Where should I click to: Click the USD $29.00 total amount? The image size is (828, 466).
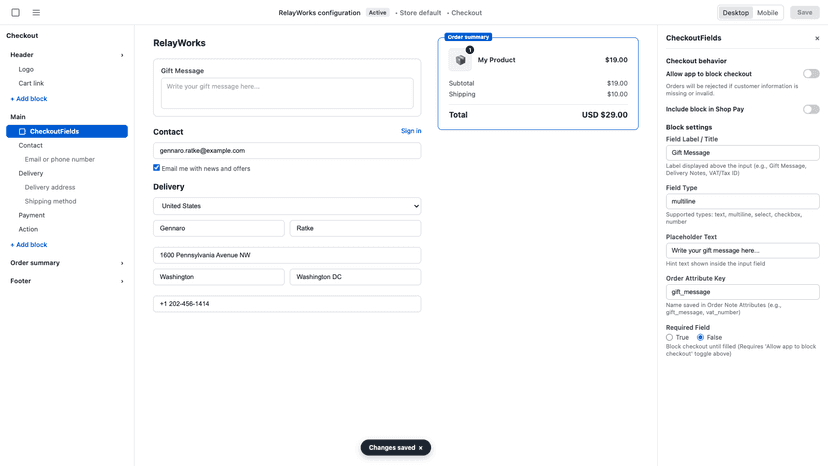coord(605,115)
